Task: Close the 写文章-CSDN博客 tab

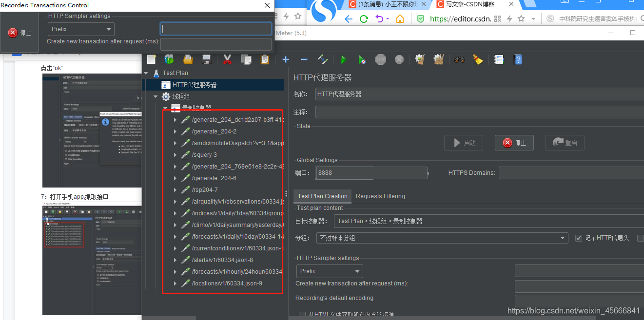Action: (512, 4)
